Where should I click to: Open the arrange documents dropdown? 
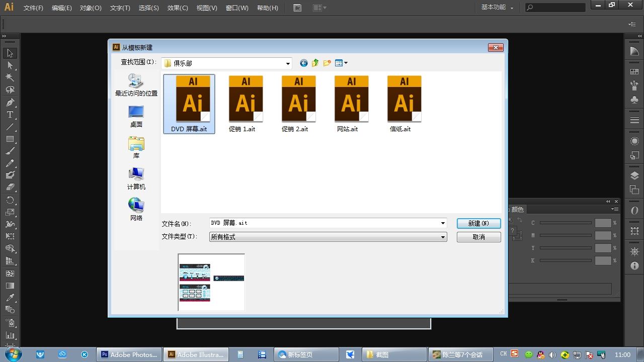pyautogui.click(x=319, y=8)
